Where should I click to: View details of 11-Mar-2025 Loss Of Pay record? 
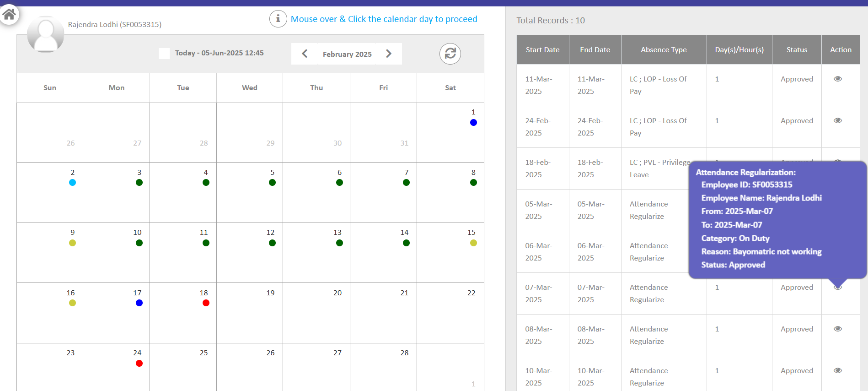click(x=837, y=79)
